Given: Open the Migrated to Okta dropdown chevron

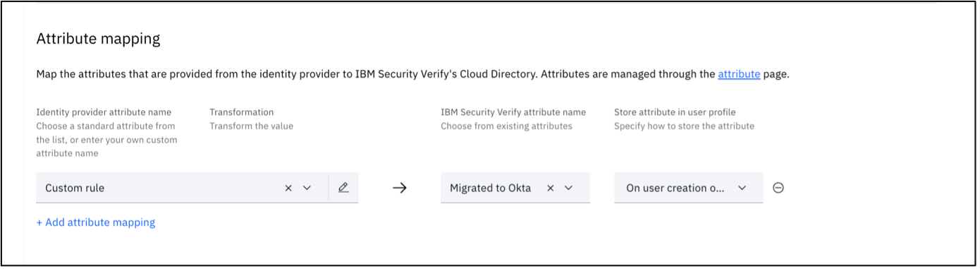Looking at the screenshot, I should [x=569, y=188].
